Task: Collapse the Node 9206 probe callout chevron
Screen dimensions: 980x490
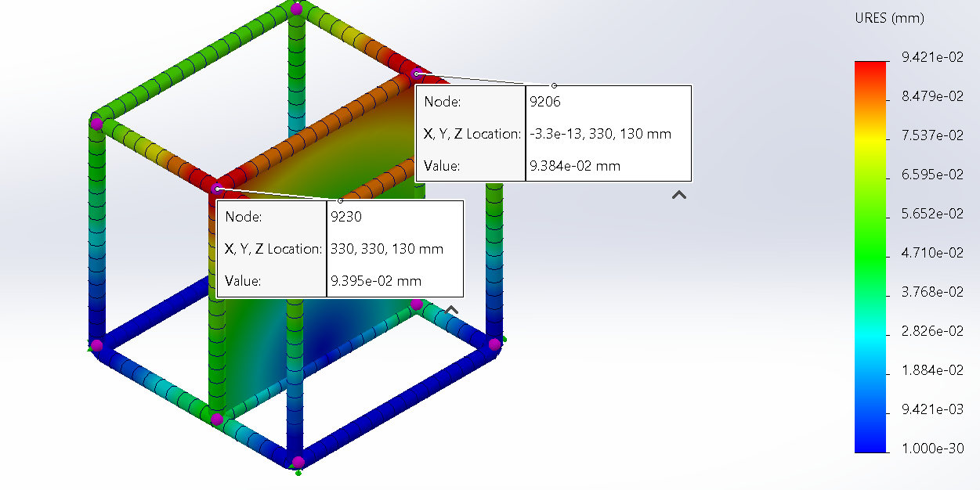Action: tap(679, 195)
